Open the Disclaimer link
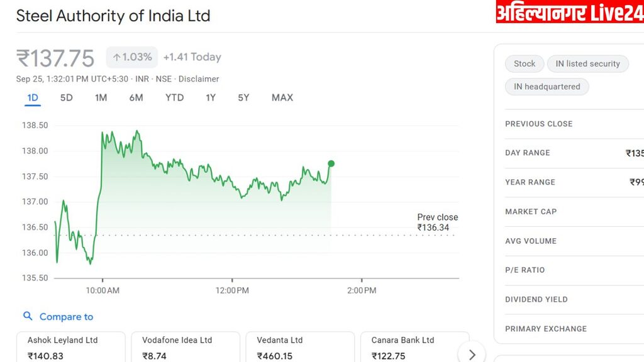644x362 pixels. (199, 79)
